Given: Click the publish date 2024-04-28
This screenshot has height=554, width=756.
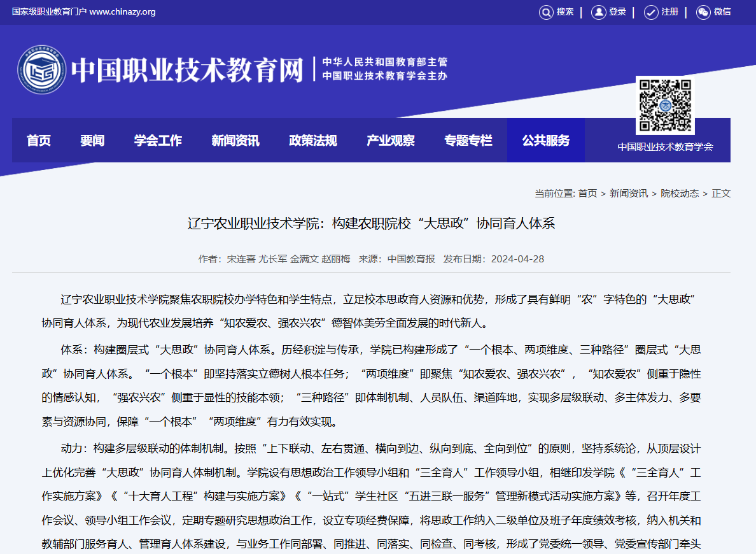Looking at the screenshot, I should pyautogui.click(x=517, y=259).
